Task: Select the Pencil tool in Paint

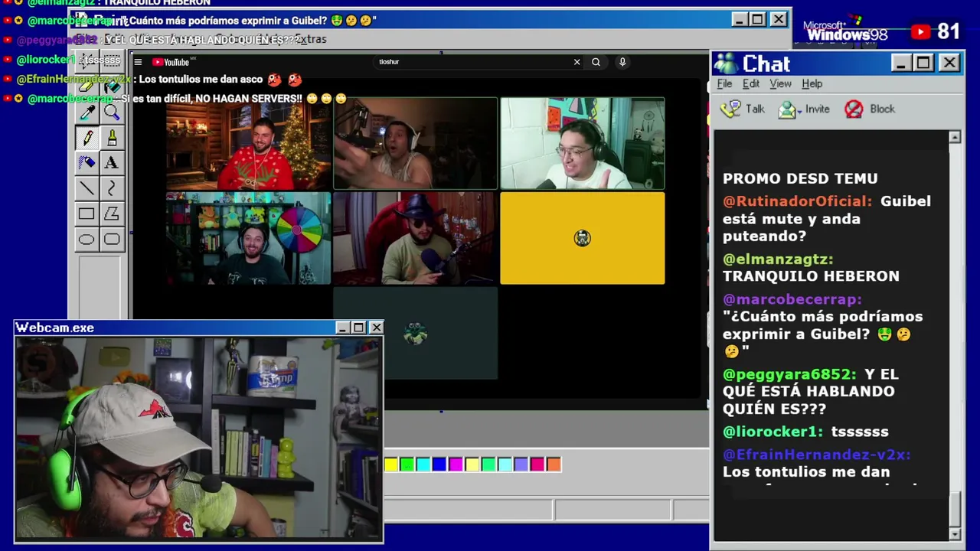Action: click(87, 138)
